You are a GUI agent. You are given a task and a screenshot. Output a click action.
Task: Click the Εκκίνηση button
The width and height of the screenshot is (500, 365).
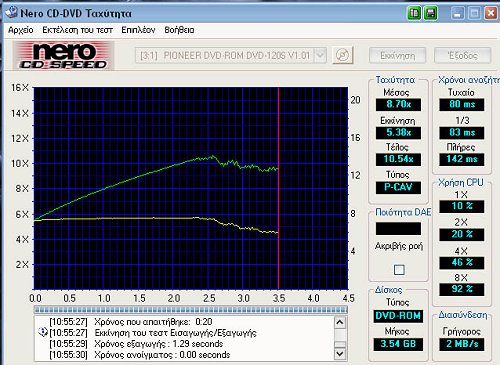point(397,55)
